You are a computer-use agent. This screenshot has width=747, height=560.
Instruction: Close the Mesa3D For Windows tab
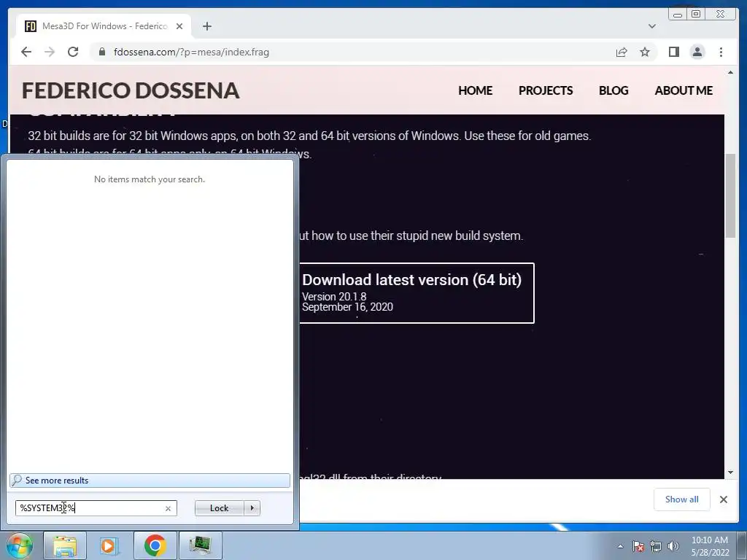(x=179, y=26)
